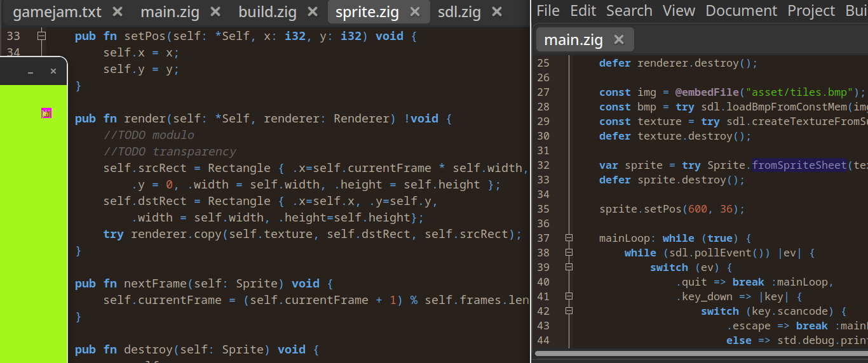Close the gamejam.txt tab
868x363 pixels.
[x=118, y=11]
